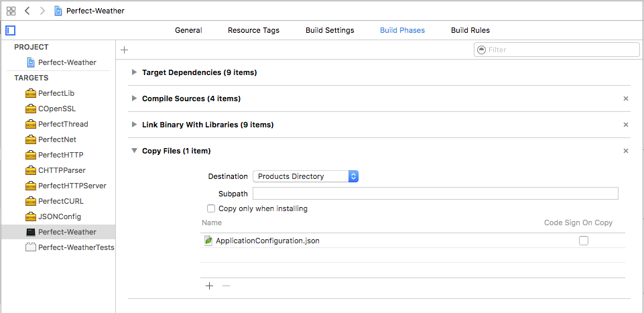Screen dimensions: 644x313
Task: Select Perfect-Weather name under PROJECT
Action: 68,62
